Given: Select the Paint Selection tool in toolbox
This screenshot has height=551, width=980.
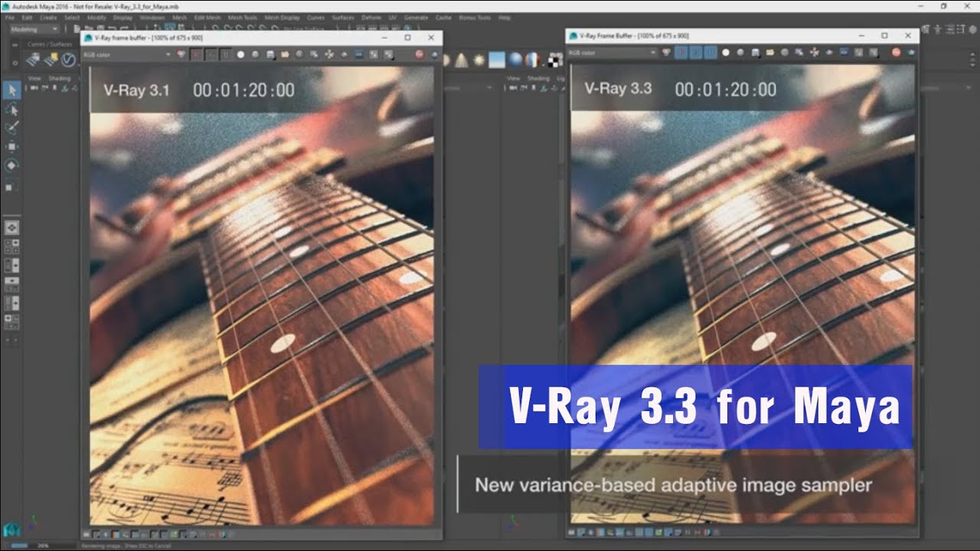Looking at the screenshot, I should pyautogui.click(x=11, y=128).
